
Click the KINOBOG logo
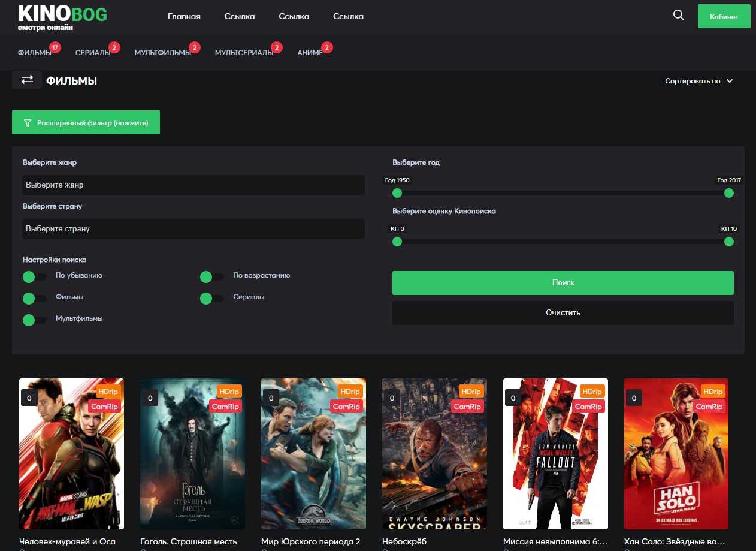click(62, 17)
